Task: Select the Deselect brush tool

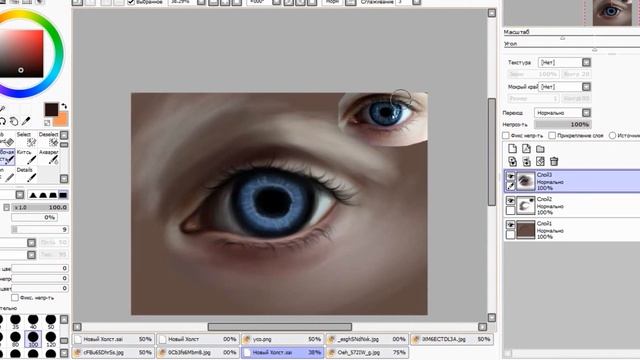Action: (x=49, y=139)
